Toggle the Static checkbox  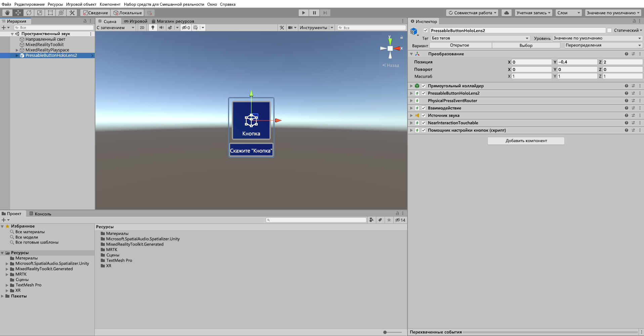pos(609,30)
